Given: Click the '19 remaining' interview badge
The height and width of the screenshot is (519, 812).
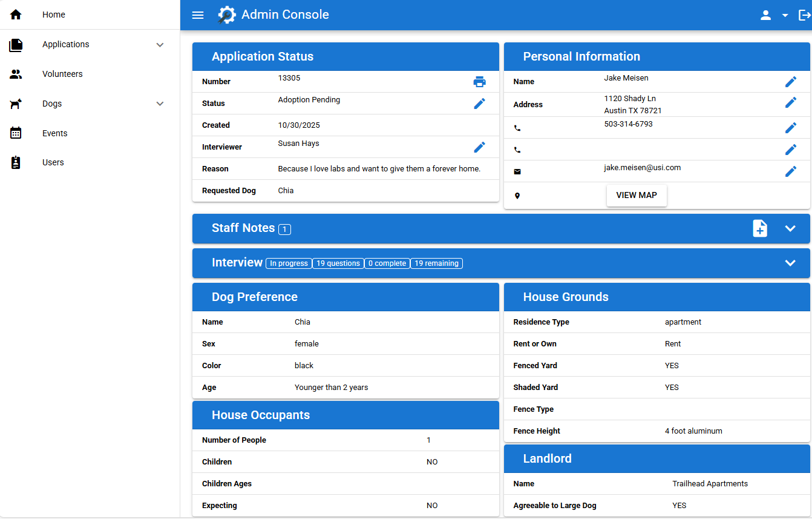Looking at the screenshot, I should 436,263.
